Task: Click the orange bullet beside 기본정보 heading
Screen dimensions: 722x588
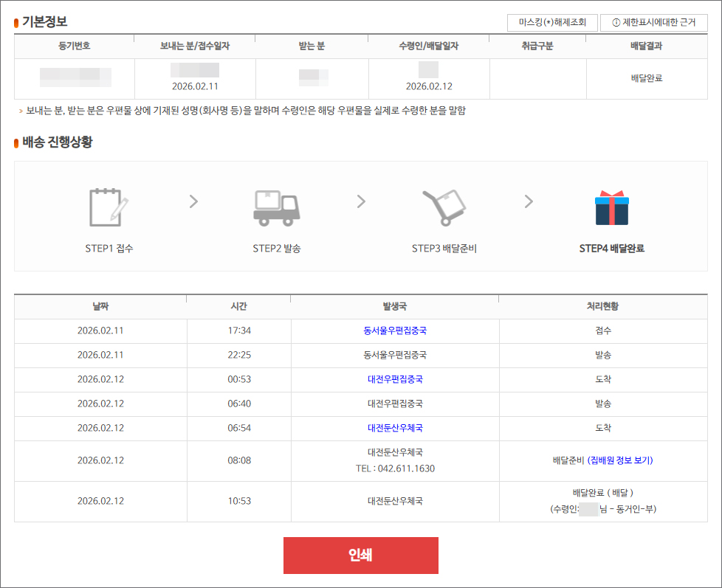Action: coord(16,23)
